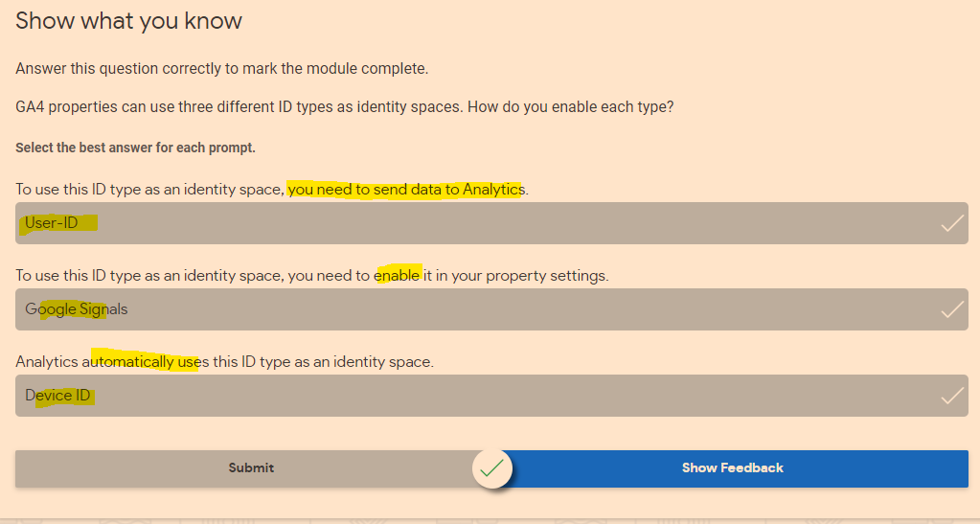Click the "Show what you know" heading

point(128,21)
